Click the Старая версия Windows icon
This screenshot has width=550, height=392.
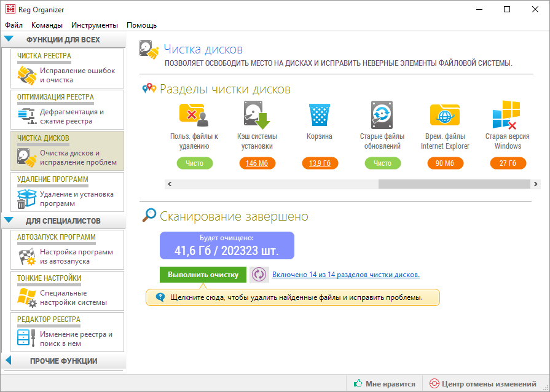[x=507, y=115]
